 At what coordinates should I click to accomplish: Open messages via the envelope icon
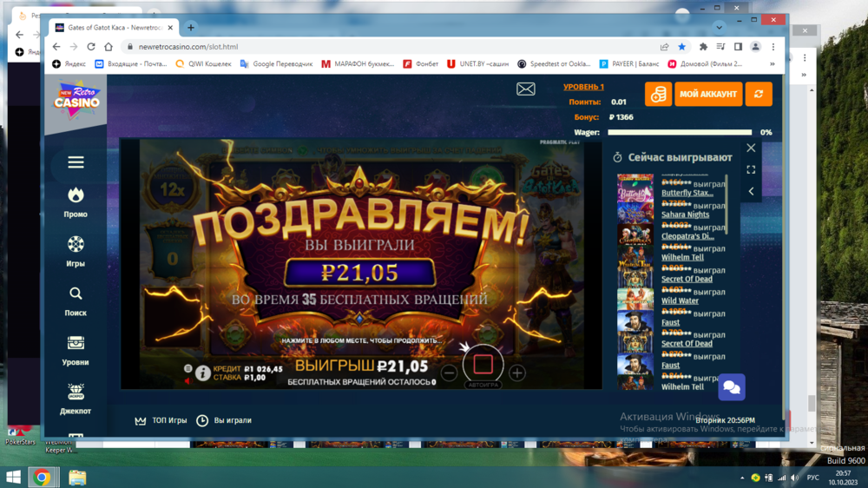[x=525, y=89]
